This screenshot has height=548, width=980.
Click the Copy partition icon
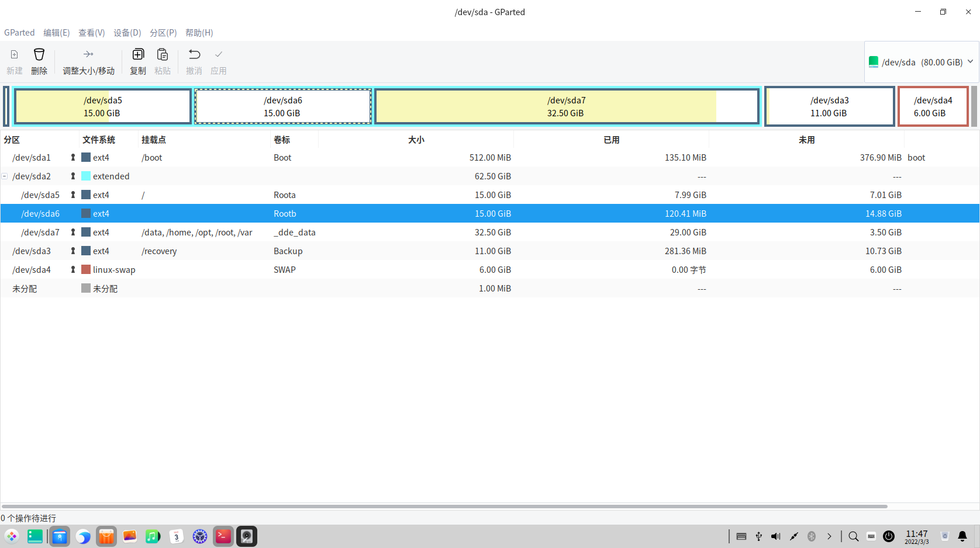[138, 55]
